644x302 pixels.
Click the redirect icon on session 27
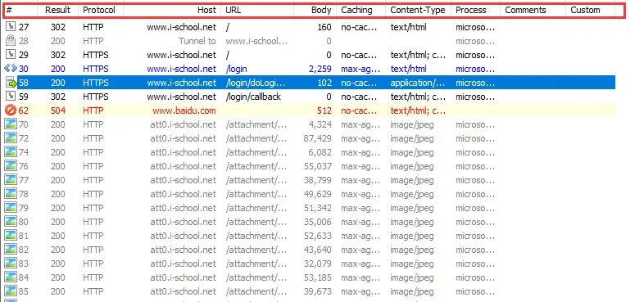coord(11,27)
